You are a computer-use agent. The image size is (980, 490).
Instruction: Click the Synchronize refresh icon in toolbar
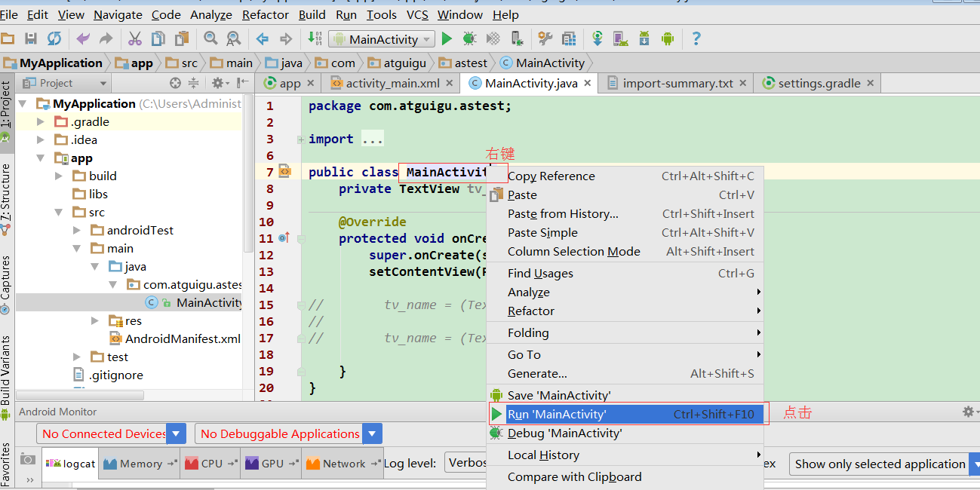[54, 38]
